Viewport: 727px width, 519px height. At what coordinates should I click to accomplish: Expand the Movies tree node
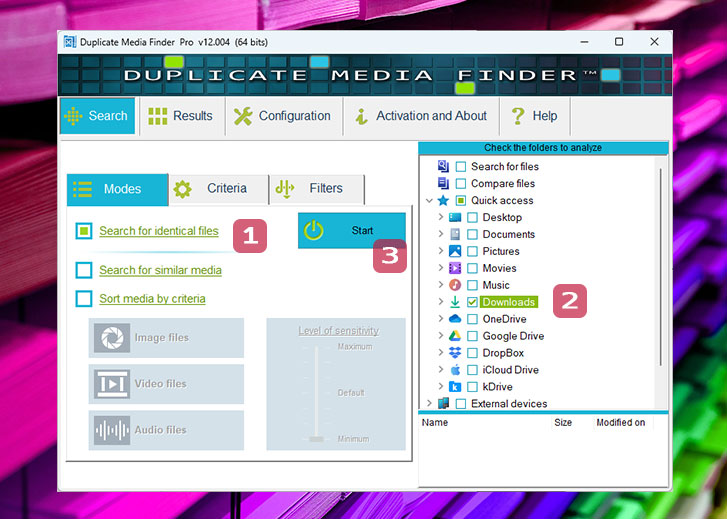[440, 268]
